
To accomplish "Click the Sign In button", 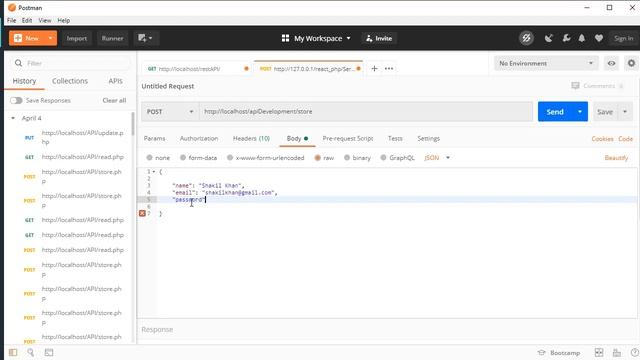I will [623, 38].
